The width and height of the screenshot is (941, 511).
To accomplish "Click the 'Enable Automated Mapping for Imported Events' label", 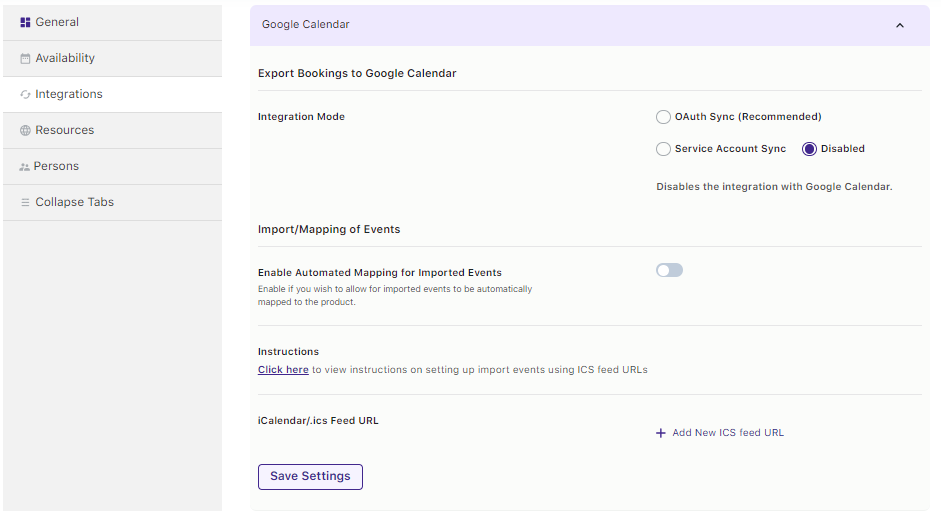I will [380, 273].
